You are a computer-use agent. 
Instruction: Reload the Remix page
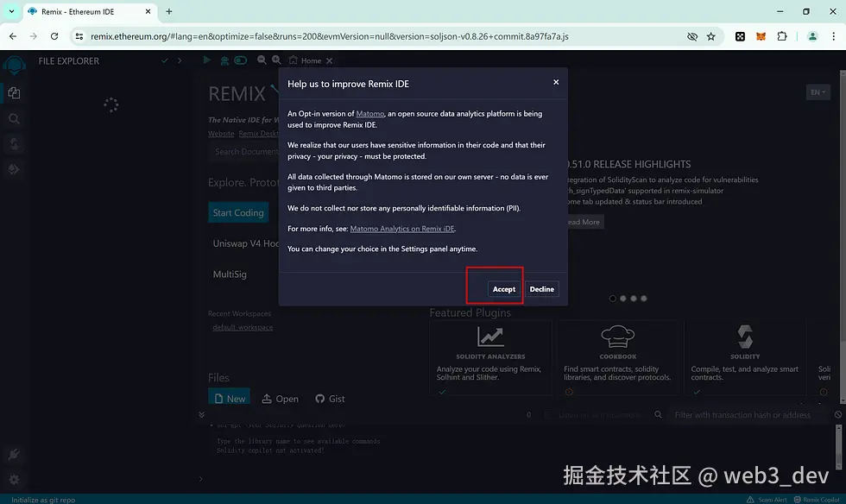(x=54, y=36)
